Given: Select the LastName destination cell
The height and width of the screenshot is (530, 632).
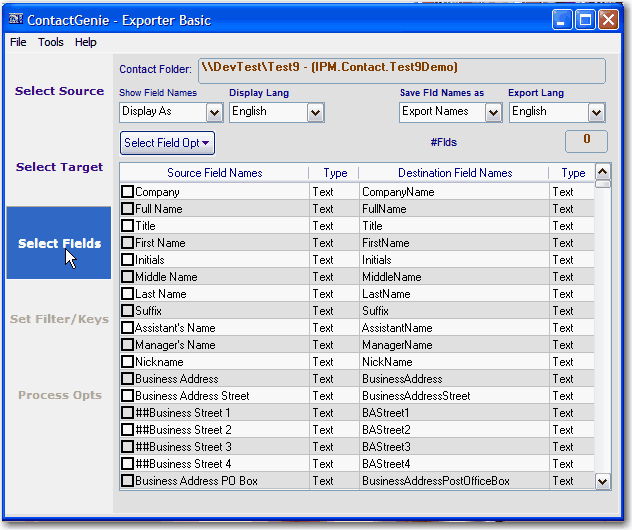Looking at the screenshot, I should [454, 294].
